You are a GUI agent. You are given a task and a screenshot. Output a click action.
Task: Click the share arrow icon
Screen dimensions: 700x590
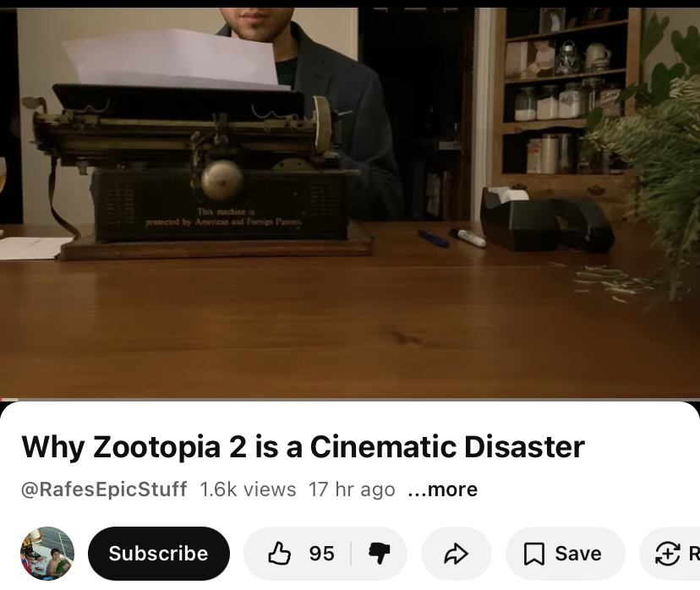(x=457, y=554)
